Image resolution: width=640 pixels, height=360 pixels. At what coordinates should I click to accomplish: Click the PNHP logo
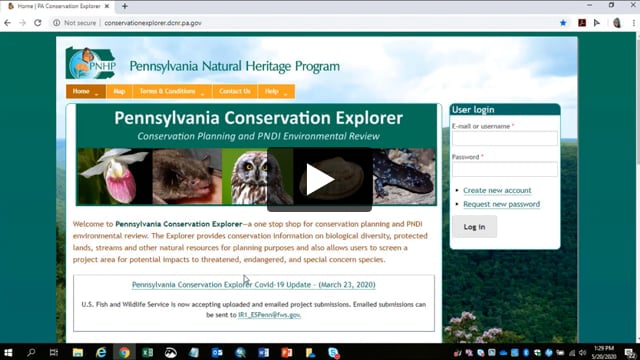(91, 63)
